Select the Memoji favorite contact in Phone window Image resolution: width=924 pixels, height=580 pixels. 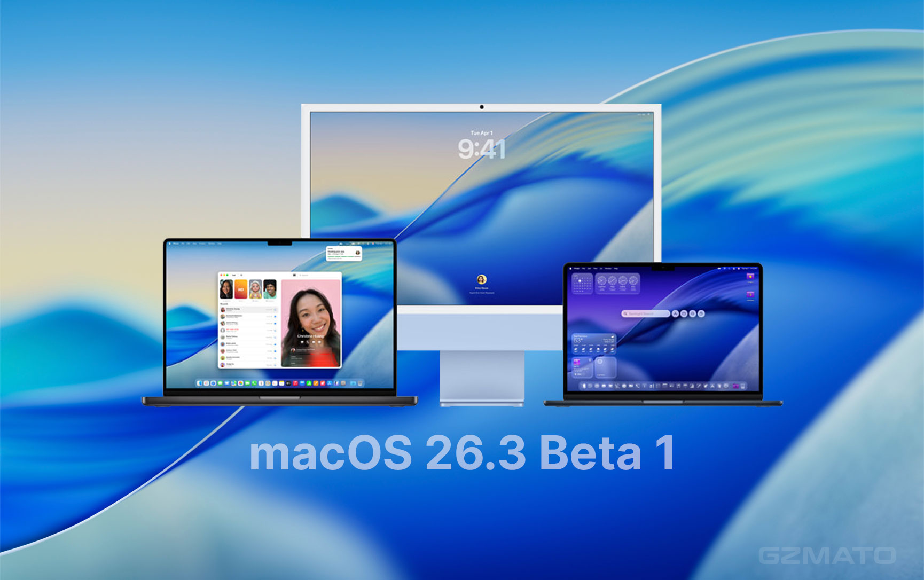(255, 289)
